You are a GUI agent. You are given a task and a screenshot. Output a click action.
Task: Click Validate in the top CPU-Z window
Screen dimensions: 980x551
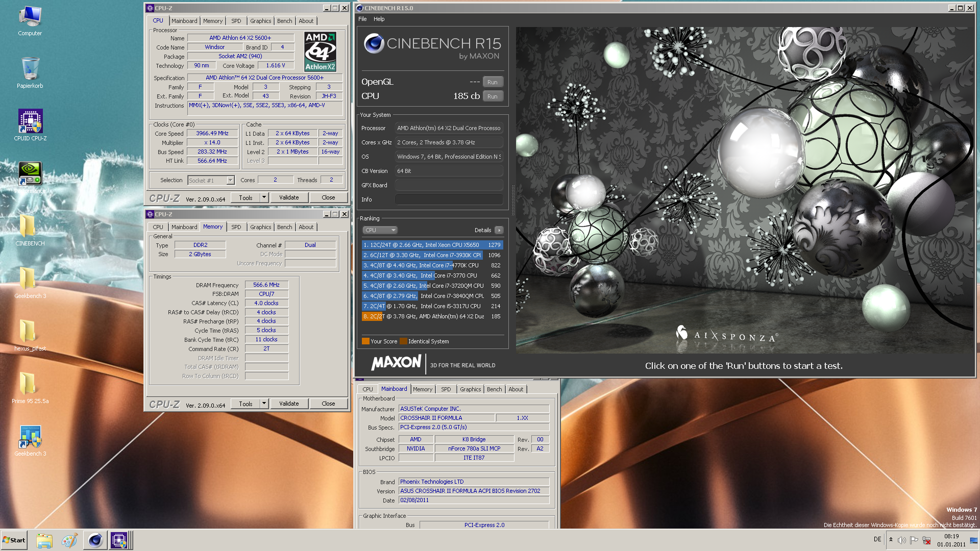tap(289, 197)
